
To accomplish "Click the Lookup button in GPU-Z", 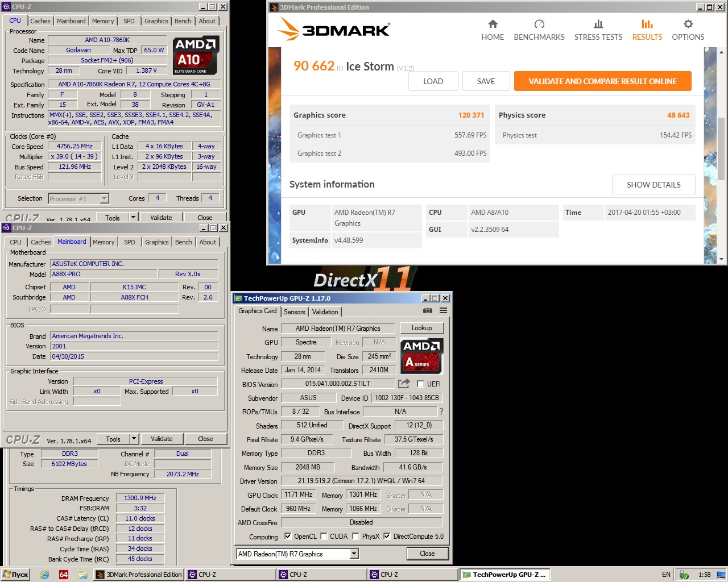I will click(x=422, y=328).
